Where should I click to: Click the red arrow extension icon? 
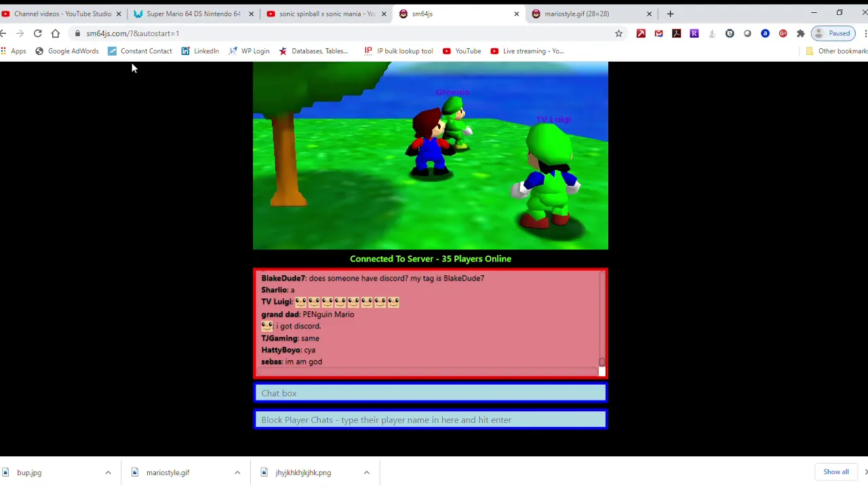[641, 33]
